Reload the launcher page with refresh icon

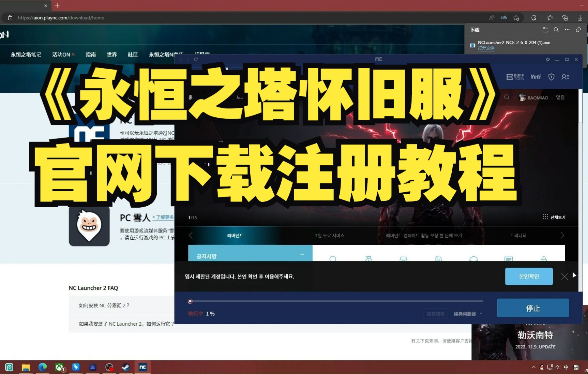196,59
